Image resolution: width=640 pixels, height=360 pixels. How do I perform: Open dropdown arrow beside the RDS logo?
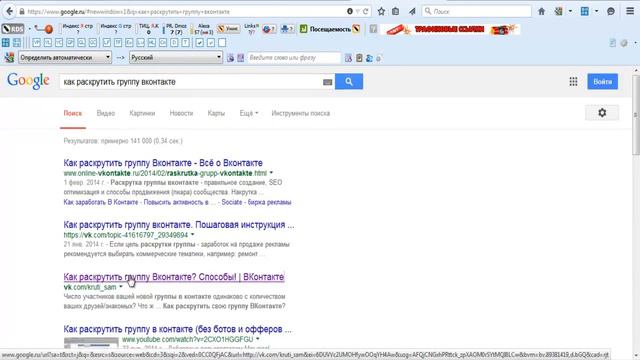tap(29, 29)
